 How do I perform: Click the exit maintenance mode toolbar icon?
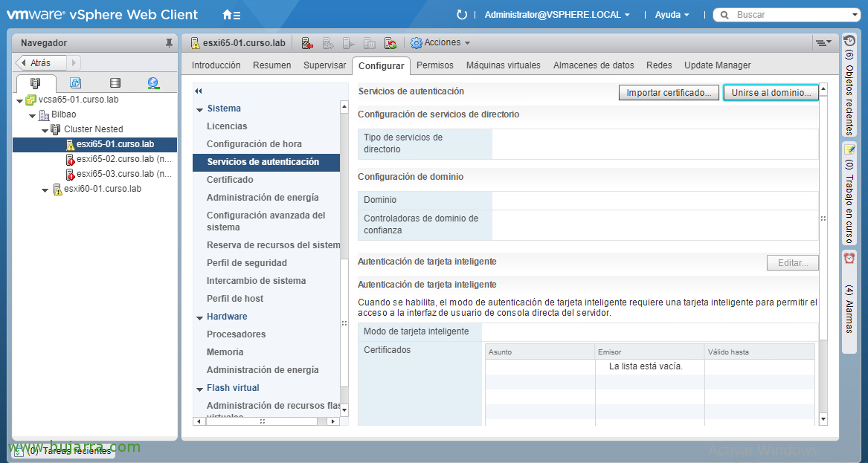(x=329, y=42)
